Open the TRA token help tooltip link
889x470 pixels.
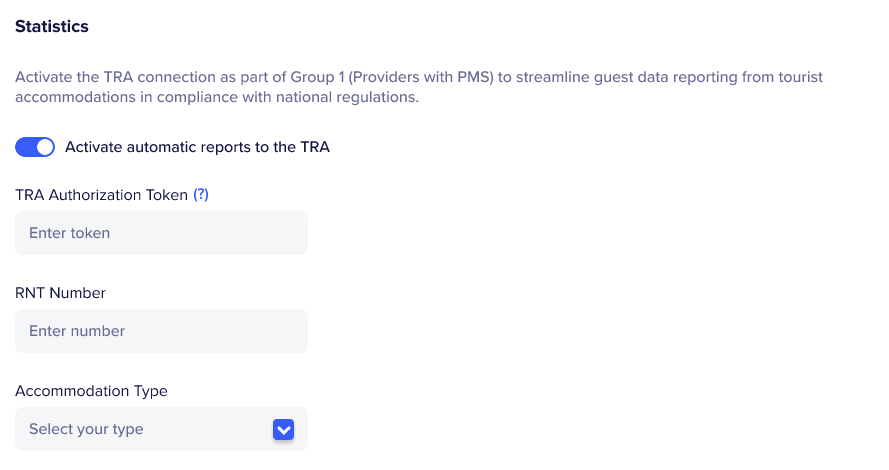(201, 195)
